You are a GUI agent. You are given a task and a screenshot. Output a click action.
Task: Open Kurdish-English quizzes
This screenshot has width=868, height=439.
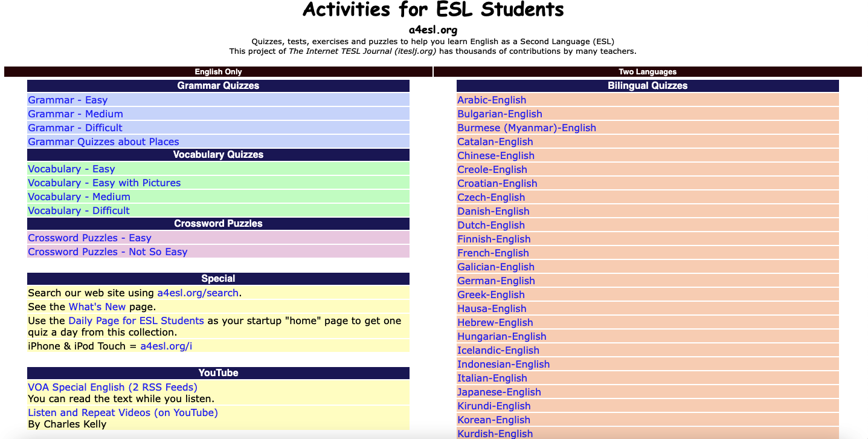point(495,434)
